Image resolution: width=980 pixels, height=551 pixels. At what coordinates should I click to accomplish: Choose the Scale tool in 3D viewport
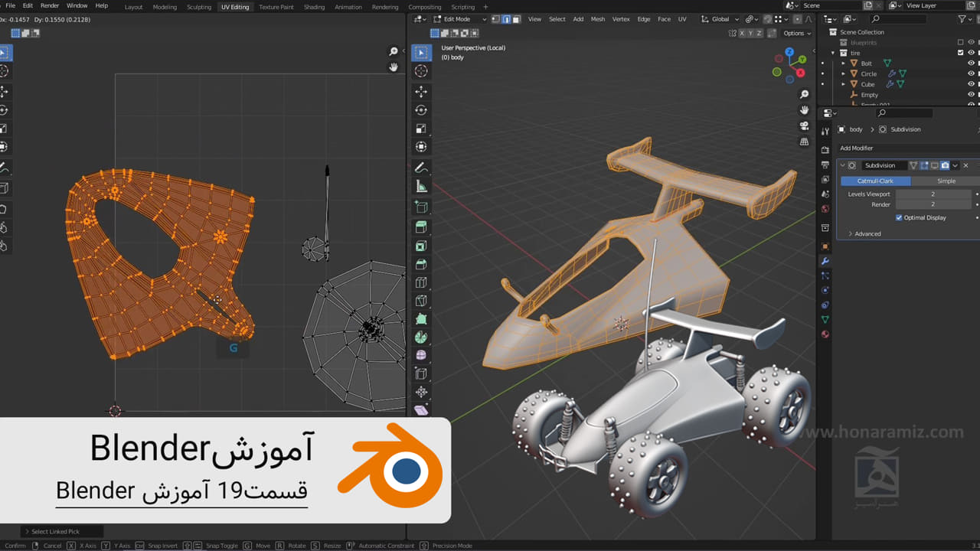tap(421, 129)
